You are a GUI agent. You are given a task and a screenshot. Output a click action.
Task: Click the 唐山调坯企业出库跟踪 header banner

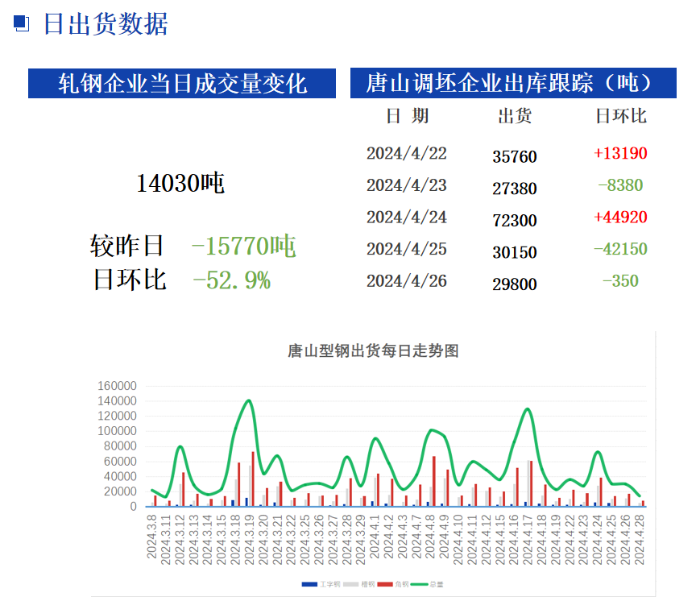513,83
